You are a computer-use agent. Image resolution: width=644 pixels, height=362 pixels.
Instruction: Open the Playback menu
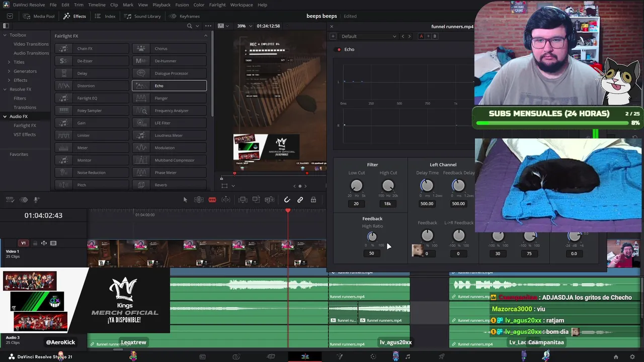(162, 5)
